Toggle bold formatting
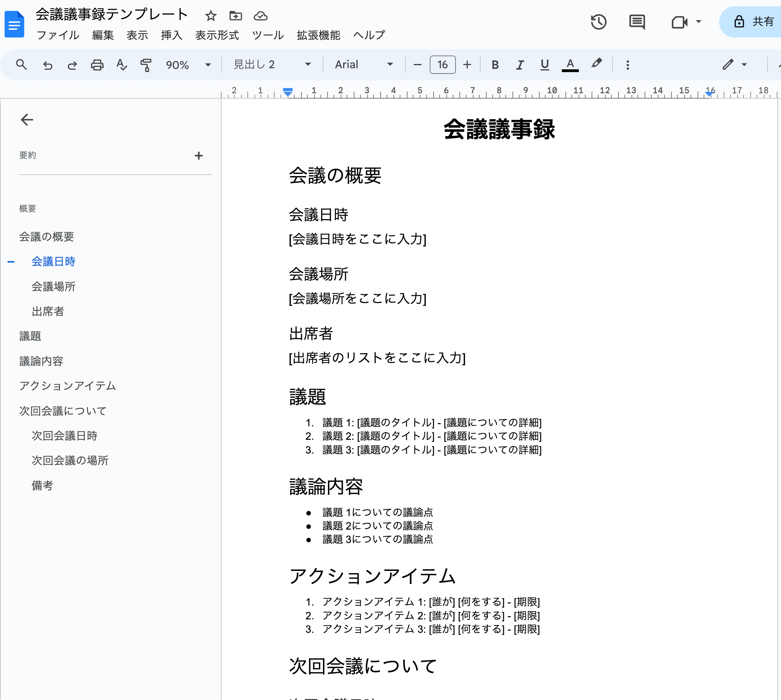Image resolution: width=781 pixels, height=700 pixels. (495, 65)
